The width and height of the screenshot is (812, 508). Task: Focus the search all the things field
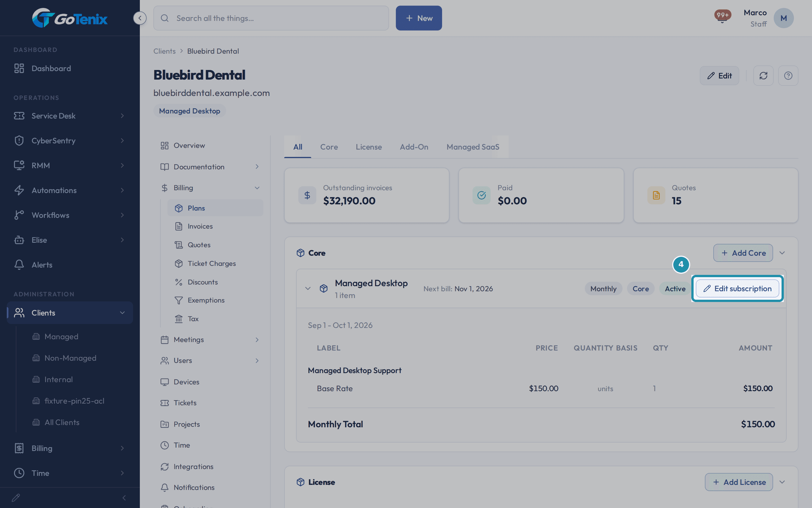271,18
